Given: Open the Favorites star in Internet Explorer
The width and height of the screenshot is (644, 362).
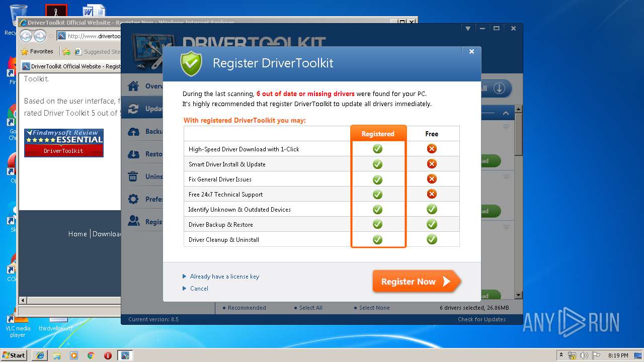Looking at the screenshot, I should (37, 51).
